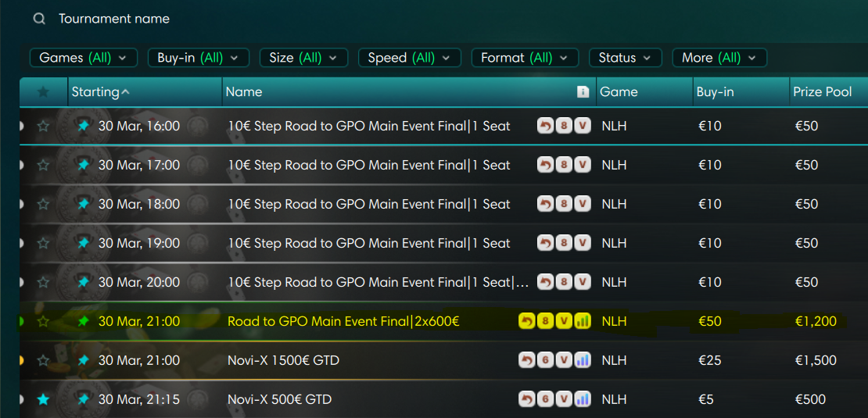Click the Tournament name search field
The height and width of the screenshot is (418, 868).
(x=235, y=19)
